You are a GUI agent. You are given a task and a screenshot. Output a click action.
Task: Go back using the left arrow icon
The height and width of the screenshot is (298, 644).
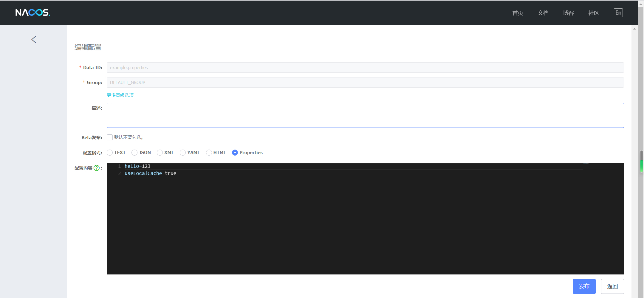click(34, 39)
